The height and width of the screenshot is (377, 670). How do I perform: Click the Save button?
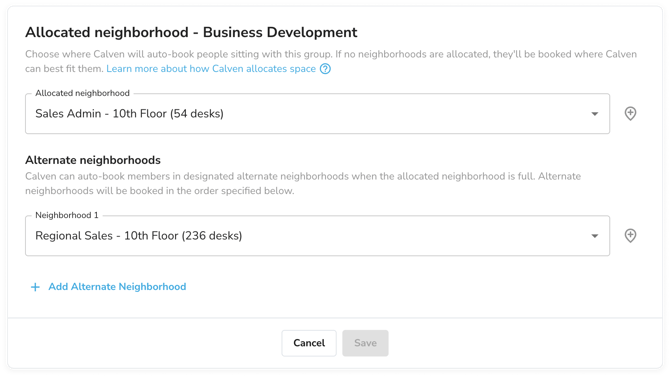[x=365, y=343]
